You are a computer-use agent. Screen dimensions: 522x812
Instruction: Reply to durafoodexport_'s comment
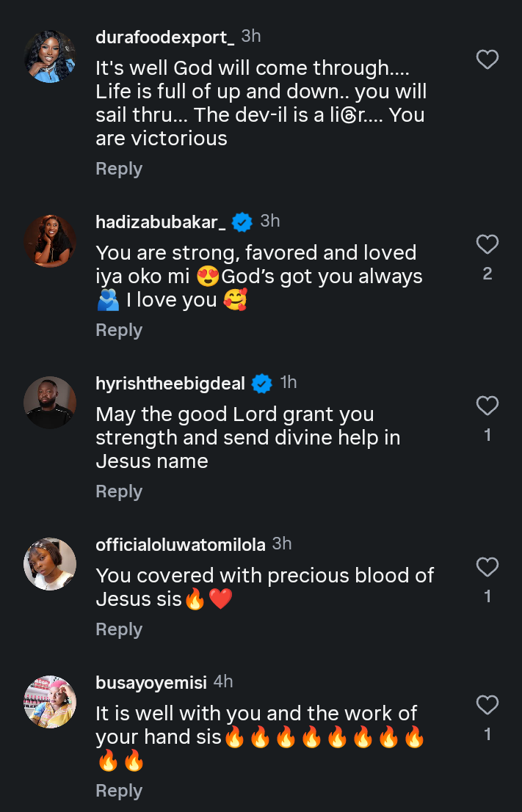(x=119, y=169)
